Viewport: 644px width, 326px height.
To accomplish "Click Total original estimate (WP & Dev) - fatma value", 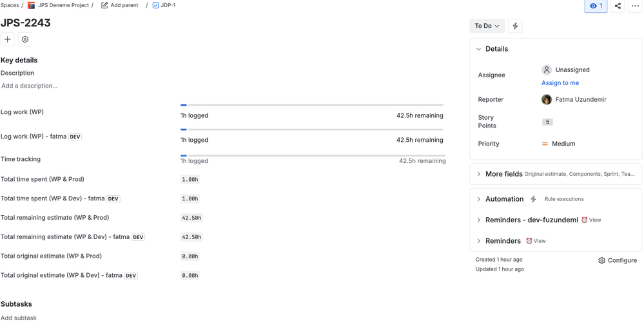I will 190,276.
